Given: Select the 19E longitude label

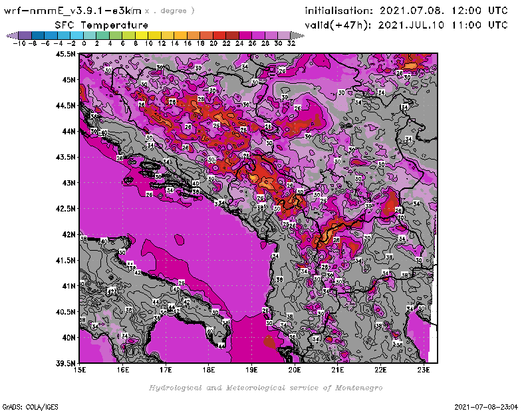Looking at the screenshot, I should tap(252, 370).
